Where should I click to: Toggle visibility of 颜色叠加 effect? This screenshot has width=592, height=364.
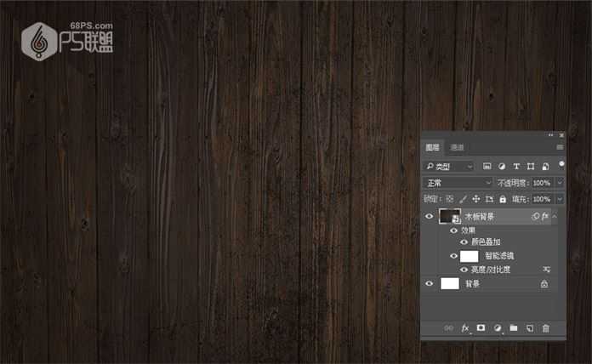[x=464, y=242]
